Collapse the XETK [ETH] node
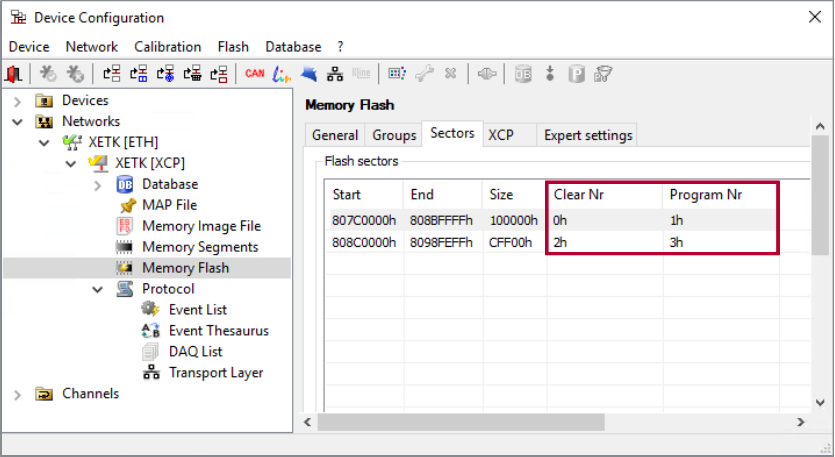Viewport: 835px width, 457px height. click(x=44, y=143)
